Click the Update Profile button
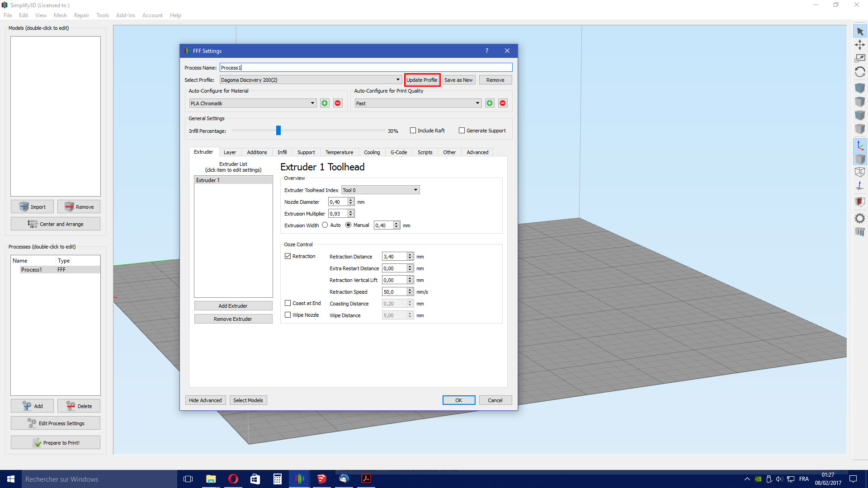868x488 pixels. tap(422, 80)
